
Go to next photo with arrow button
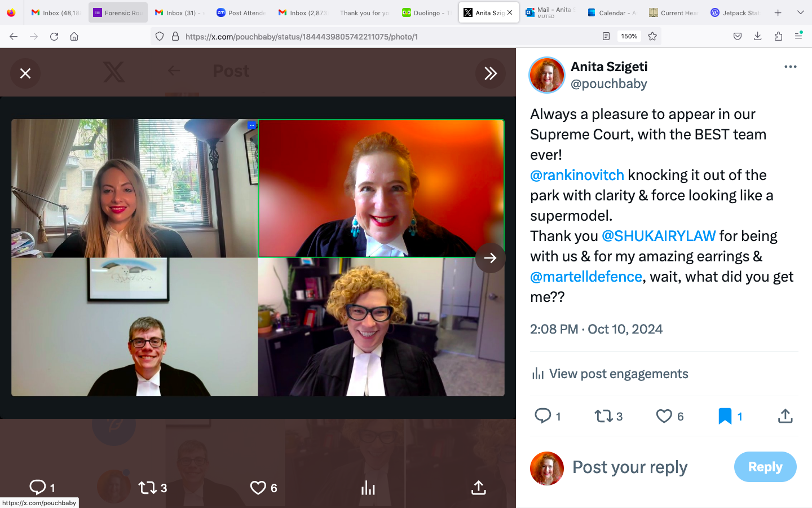coord(490,258)
